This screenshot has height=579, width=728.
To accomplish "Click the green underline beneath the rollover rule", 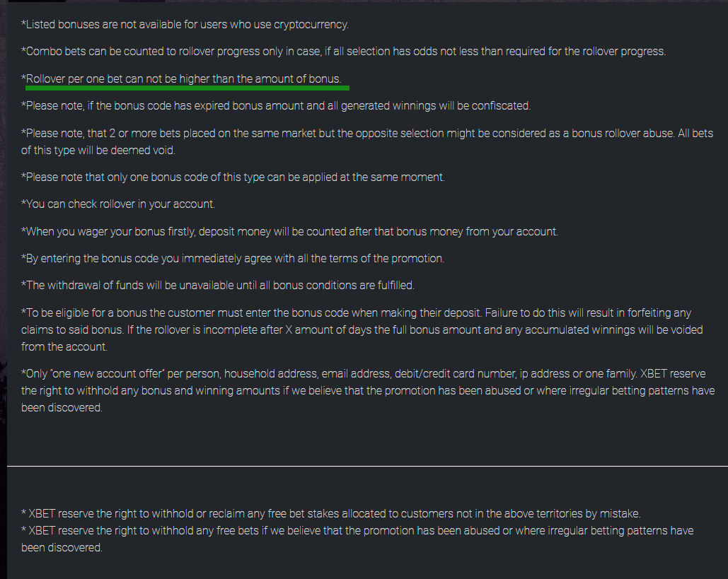I will [187, 88].
